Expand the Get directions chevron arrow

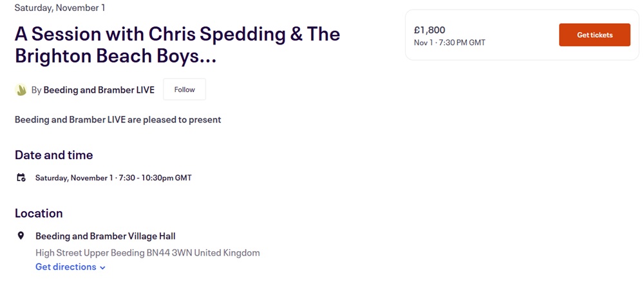click(103, 267)
